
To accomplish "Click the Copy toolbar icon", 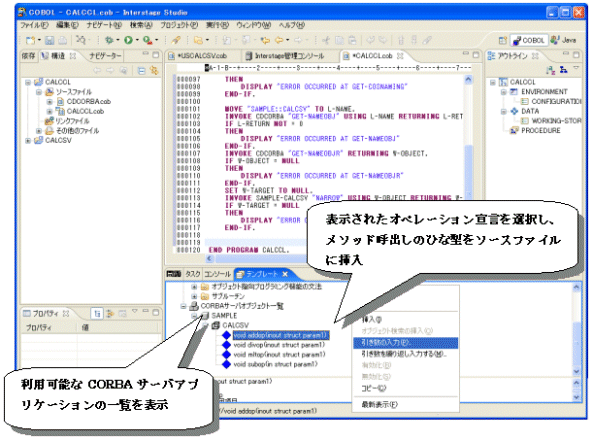I will point(340,40).
